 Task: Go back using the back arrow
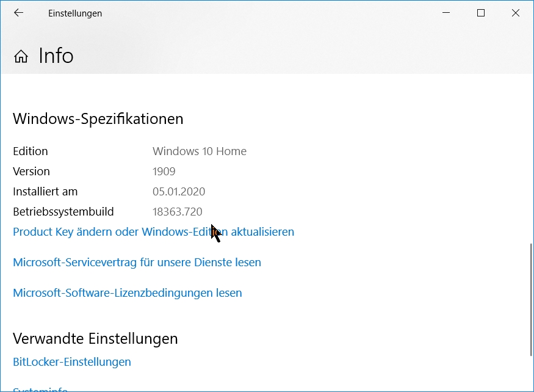(x=18, y=13)
